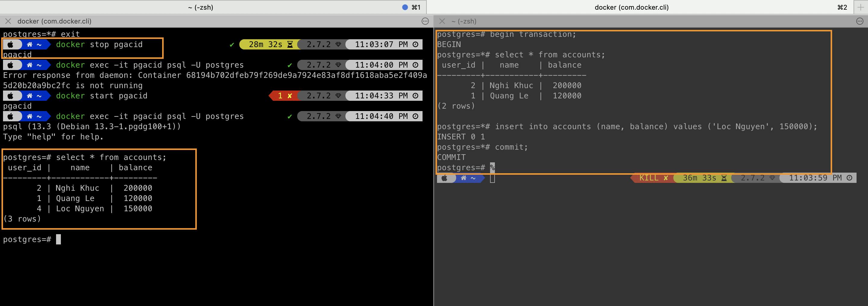
Task: Click the "Loc Nguyen" row in the left table
Action: 77,209
